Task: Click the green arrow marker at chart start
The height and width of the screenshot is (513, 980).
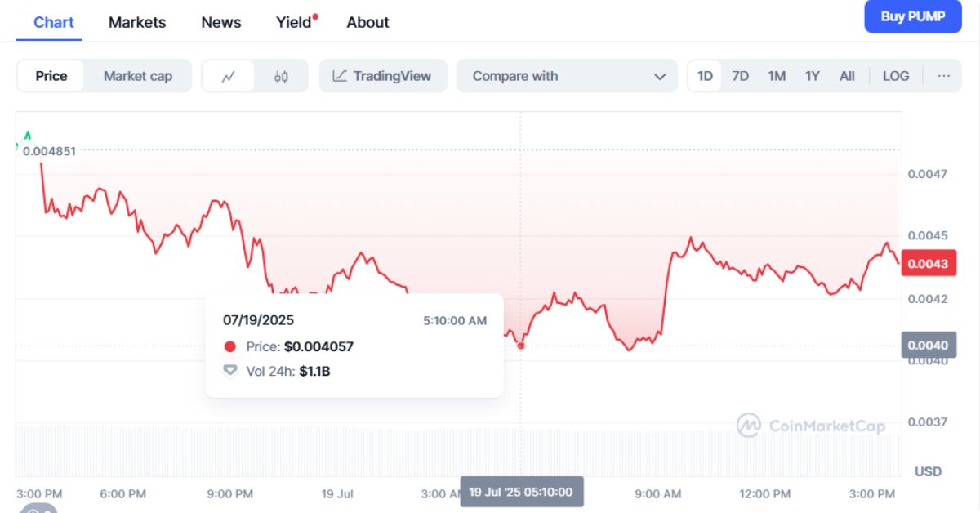Action: point(28,135)
